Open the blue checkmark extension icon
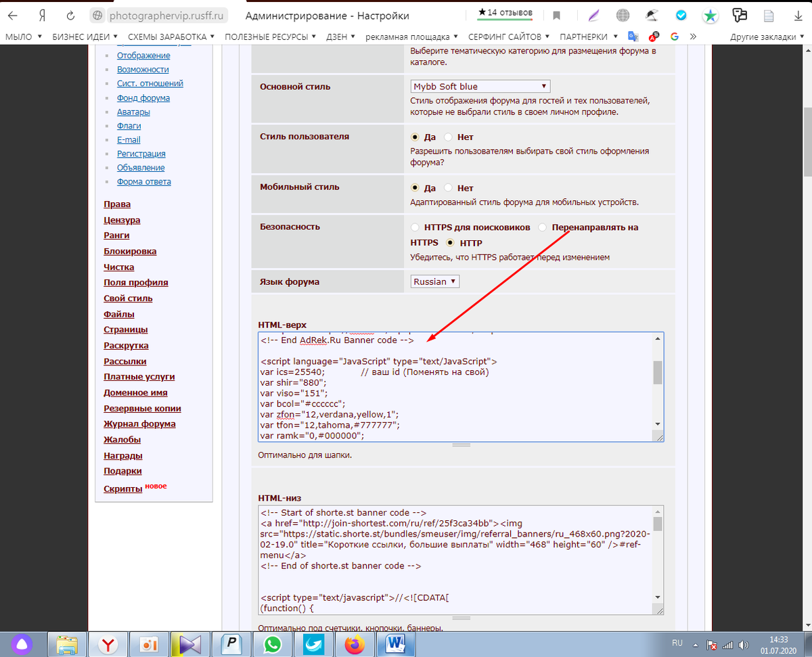This screenshot has width=812, height=657. click(682, 15)
